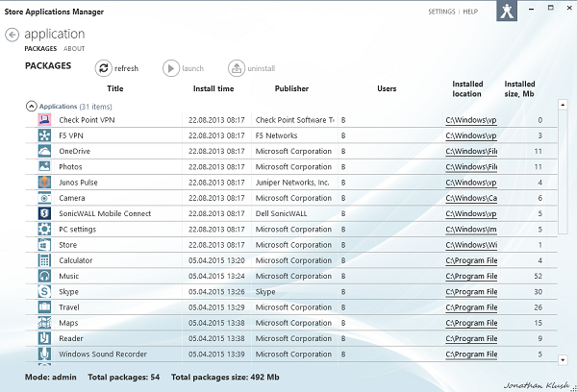Sort by the Title column header
Viewport: 577px width, 392px height.
(115, 88)
